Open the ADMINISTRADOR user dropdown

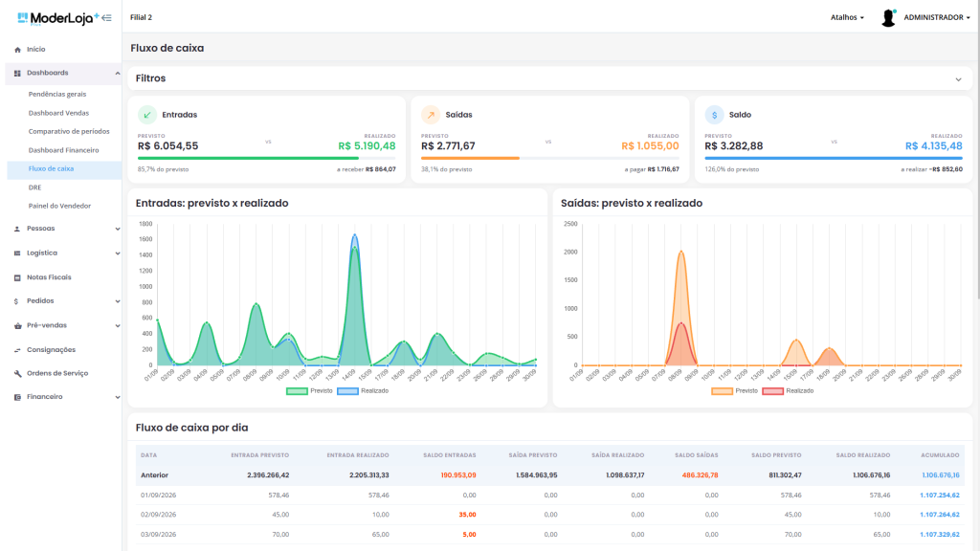[936, 17]
